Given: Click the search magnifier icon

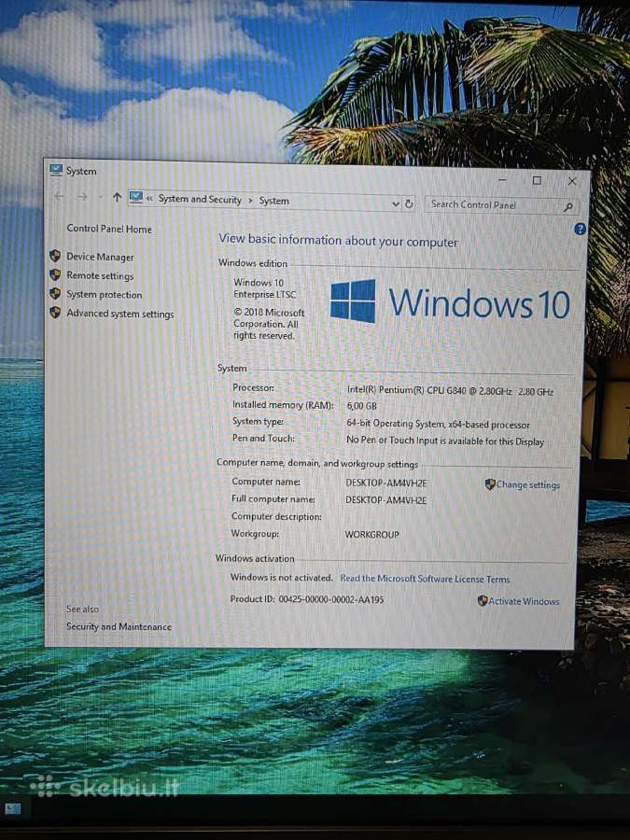Looking at the screenshot, I should 567,206.
